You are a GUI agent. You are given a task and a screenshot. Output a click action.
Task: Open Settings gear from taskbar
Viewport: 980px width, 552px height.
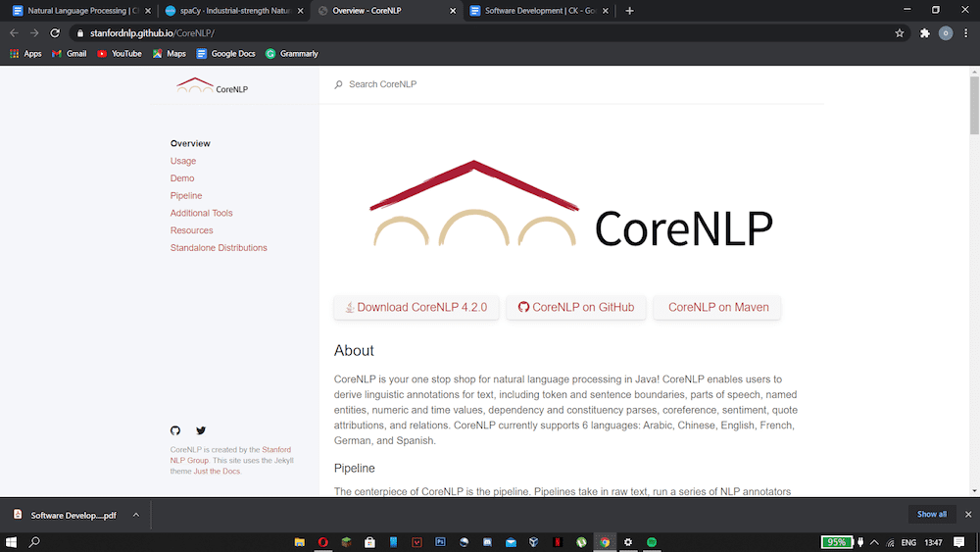(x=628, y=542)
